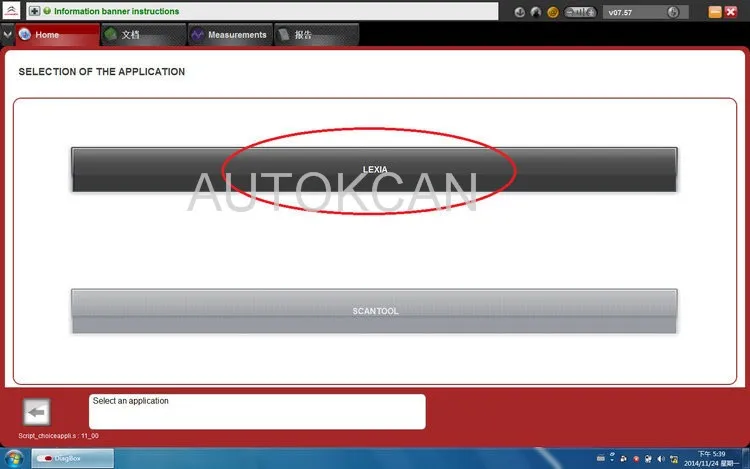
Task: Close DiagBox with the red X
Action: coord(731,12)
